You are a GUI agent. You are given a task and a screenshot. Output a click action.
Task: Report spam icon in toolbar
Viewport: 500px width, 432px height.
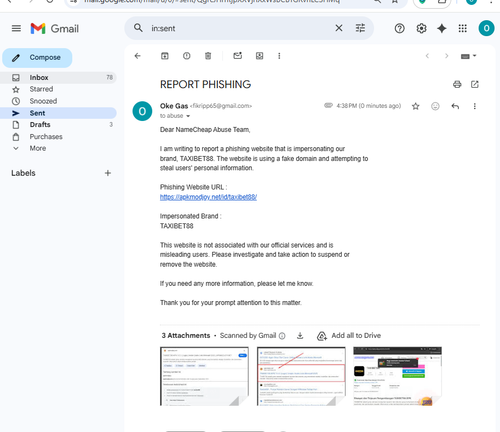187,56
